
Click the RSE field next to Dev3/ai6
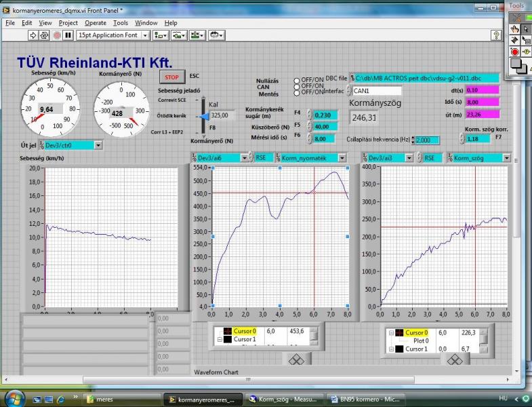263,158
